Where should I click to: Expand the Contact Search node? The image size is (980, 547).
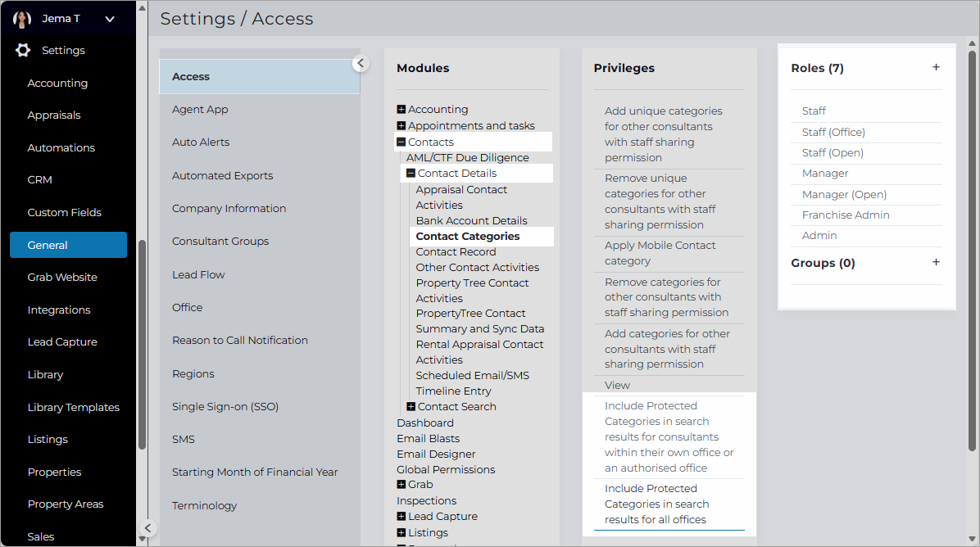pyautogui.click(x=411, y=406)
